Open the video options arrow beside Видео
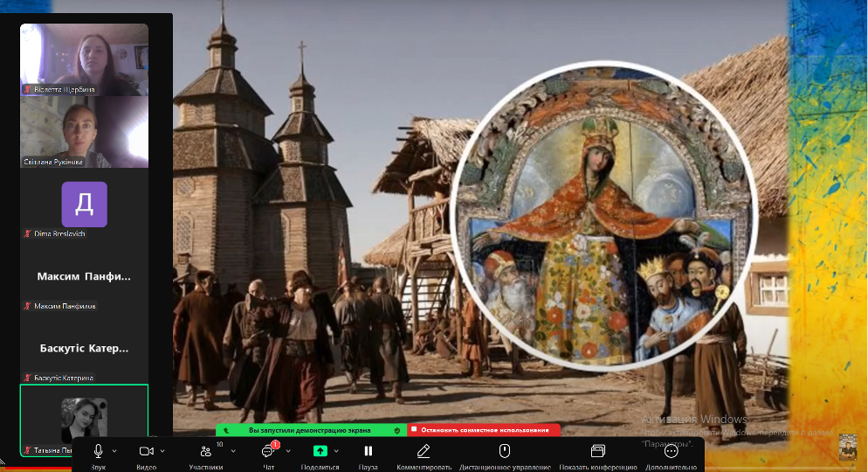This screenshot has height=472, width=868. pos(162,451)
